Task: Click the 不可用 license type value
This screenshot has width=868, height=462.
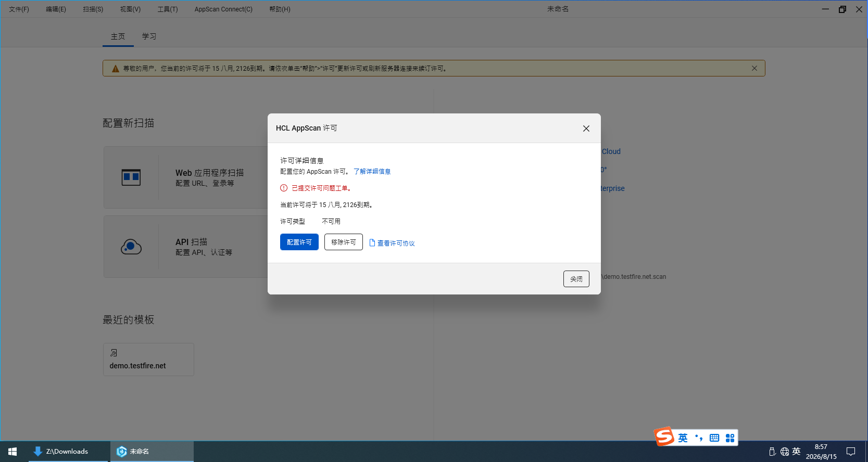Action: [x=331, y=222]
